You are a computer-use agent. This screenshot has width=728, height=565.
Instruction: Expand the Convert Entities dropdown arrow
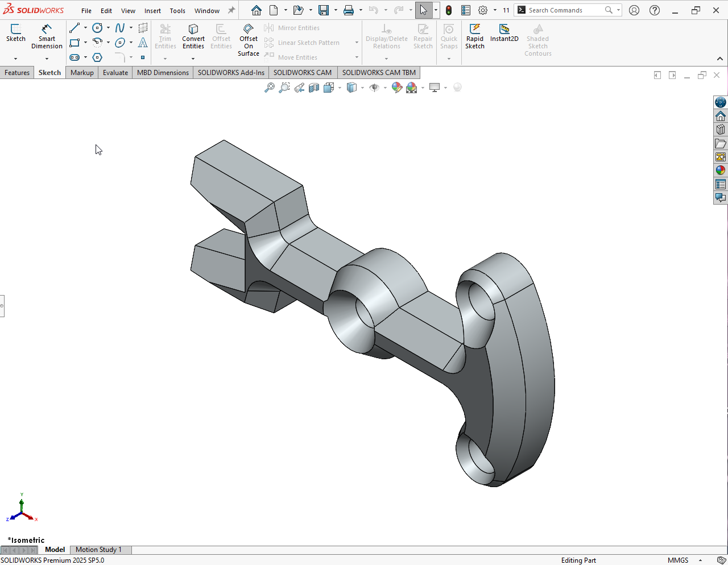(193, 59)
